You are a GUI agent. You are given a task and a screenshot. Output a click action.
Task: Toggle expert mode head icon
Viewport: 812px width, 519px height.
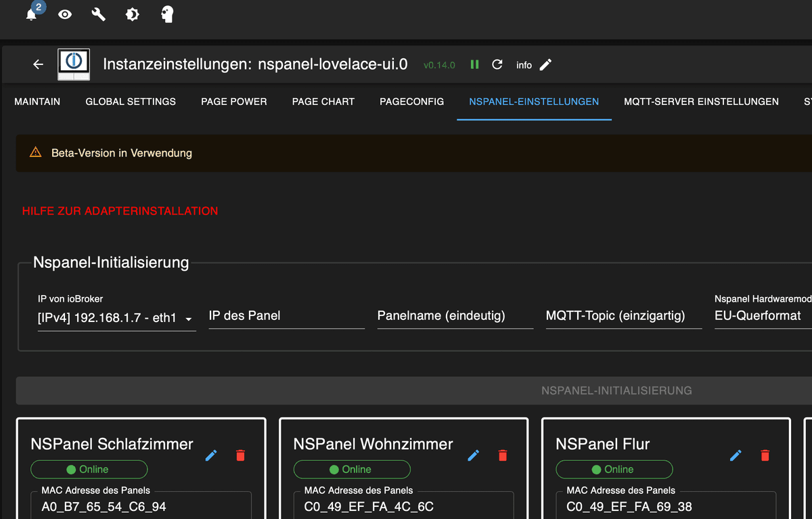point(167,14)
